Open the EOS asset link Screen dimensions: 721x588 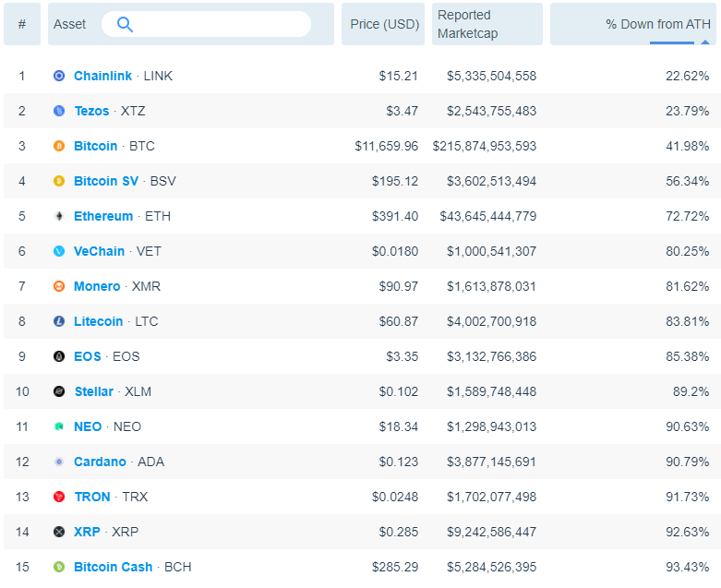coord(88,356)
